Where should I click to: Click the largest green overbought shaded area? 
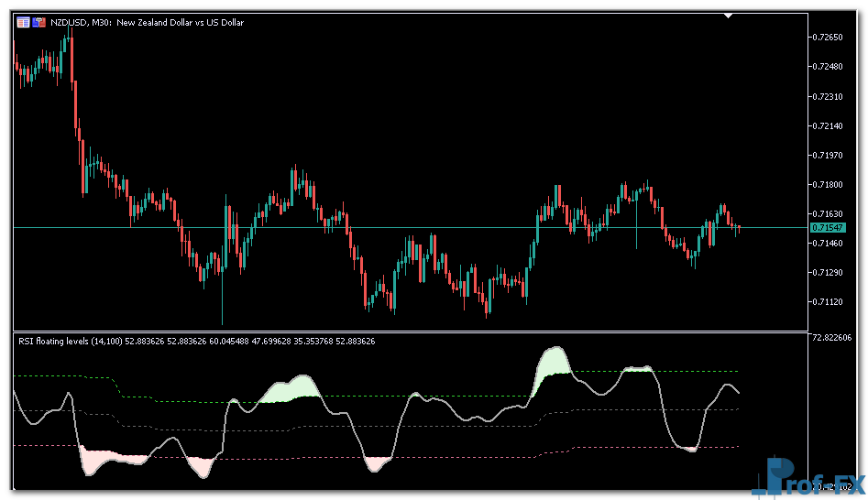point(554,364)
